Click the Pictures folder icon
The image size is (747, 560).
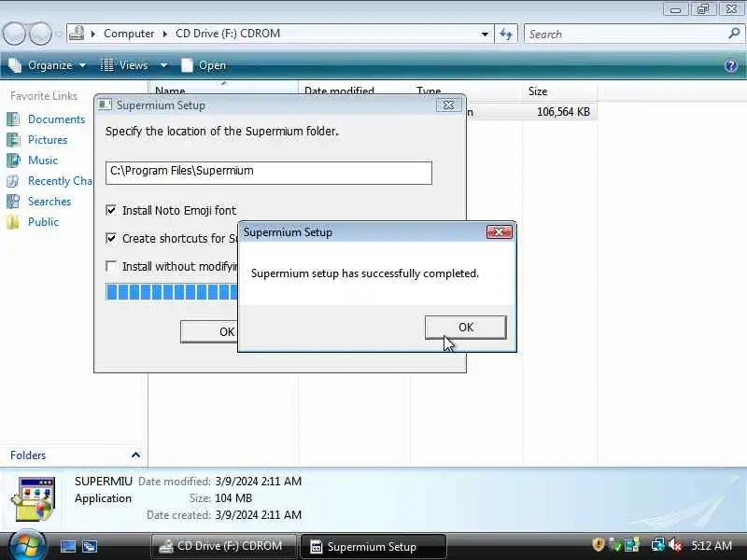click(x=13, y=139)
